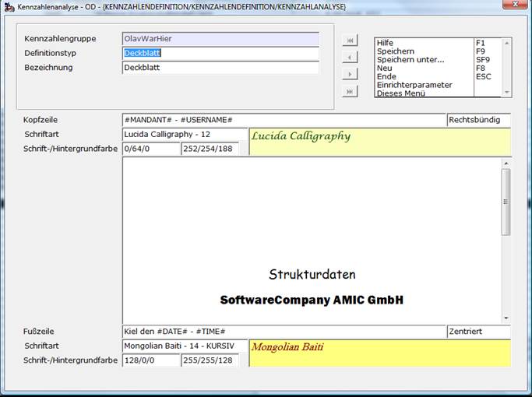The height and width of the screenshot is (397, 532).
Task: Click the application icon in title bar
Action: (9, 6)
